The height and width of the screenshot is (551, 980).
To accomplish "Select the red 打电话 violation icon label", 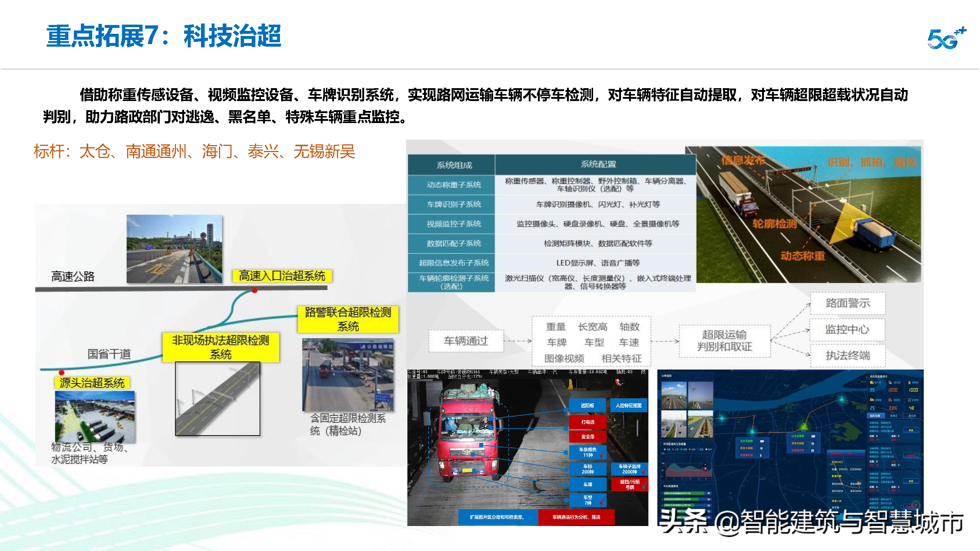I will tap(588, 422).
